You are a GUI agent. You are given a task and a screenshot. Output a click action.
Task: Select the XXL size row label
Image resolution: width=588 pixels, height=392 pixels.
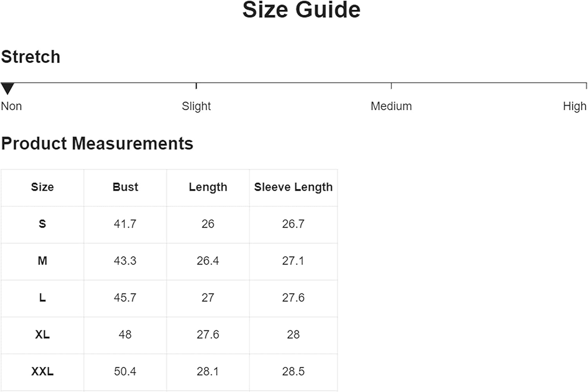(42, 371)
